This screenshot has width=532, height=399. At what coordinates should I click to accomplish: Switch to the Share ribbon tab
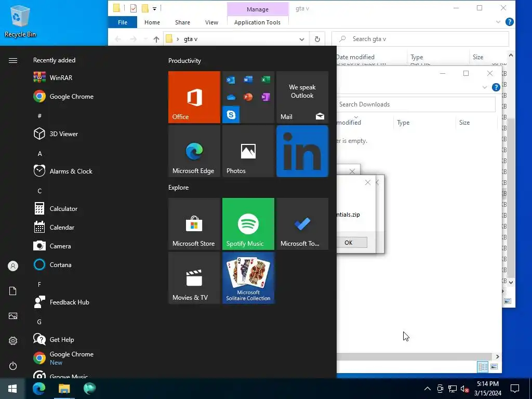click(182, 22)
